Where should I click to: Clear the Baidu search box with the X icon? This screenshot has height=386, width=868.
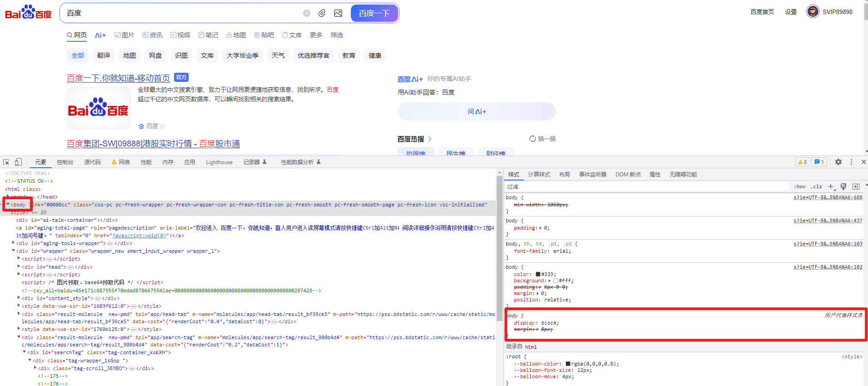coord(307,13)
